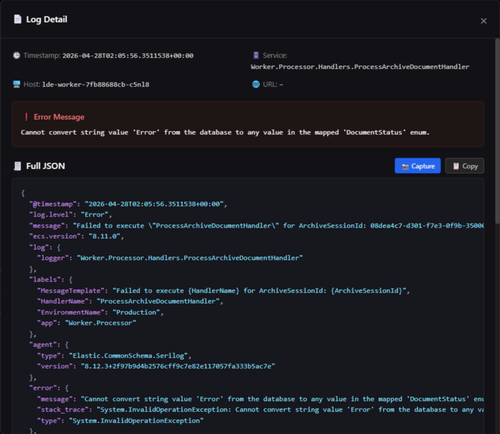500x434 pixels.
Task: Click the camera icon inside Capture button
Action: [405, 166]
